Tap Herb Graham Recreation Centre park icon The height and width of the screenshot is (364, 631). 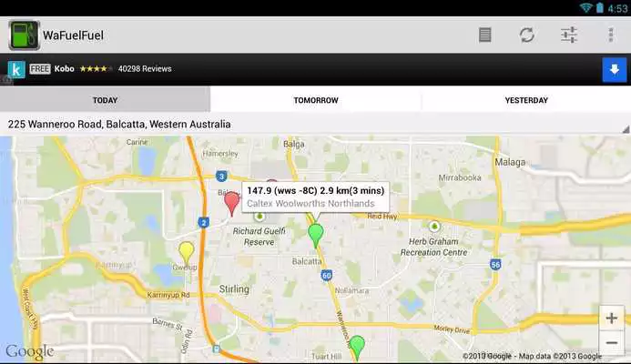[x=434, y=227]
